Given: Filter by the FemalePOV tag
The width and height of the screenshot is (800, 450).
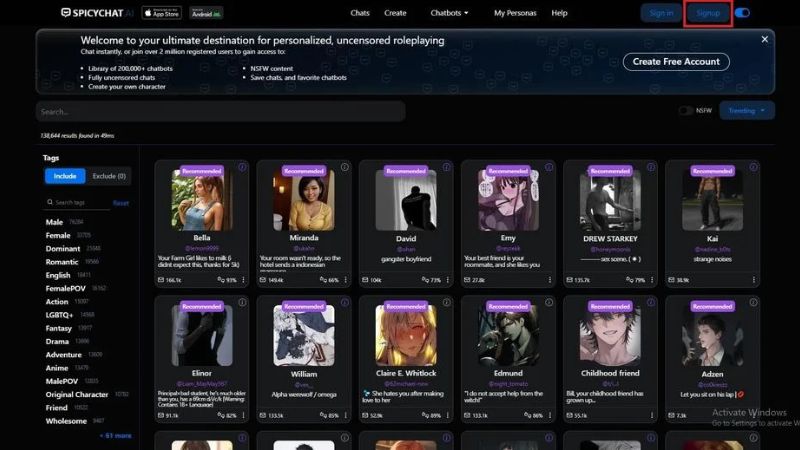Looking at the screenshot, I should 65,288.
